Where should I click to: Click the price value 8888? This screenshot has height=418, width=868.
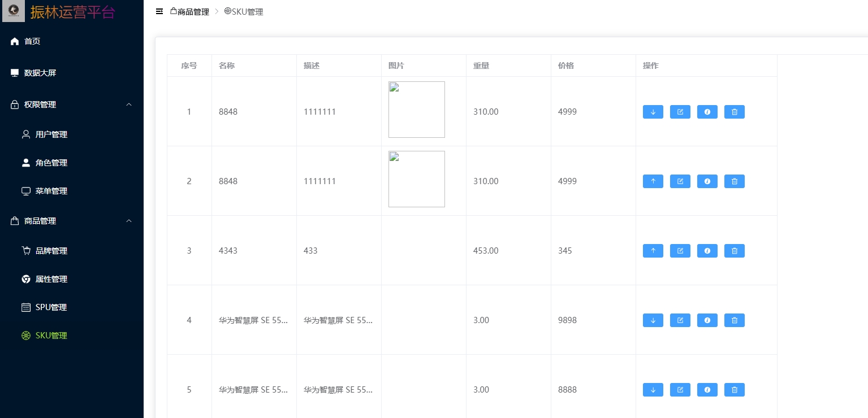pyautogui.click(x=567, y=390)
